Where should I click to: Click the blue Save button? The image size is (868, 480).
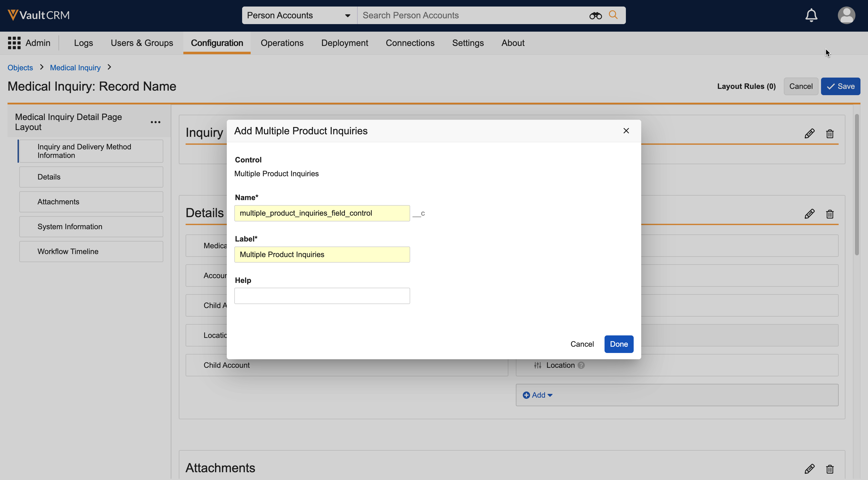(x=840, y=86)
